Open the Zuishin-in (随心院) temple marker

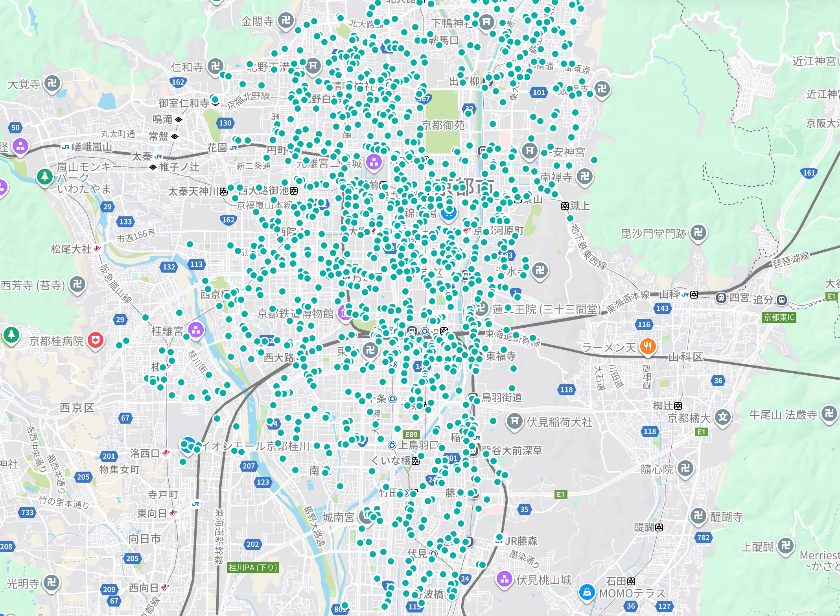(685, 468)
